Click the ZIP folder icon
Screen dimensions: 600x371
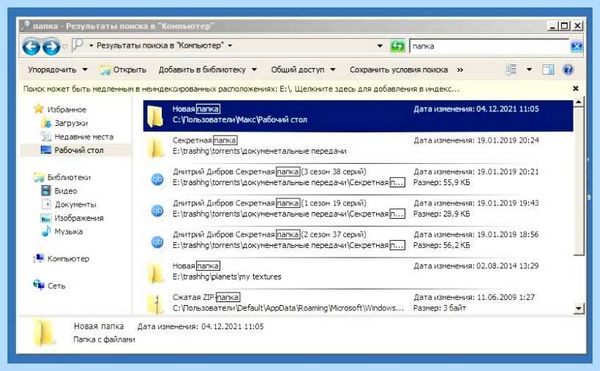155,304
